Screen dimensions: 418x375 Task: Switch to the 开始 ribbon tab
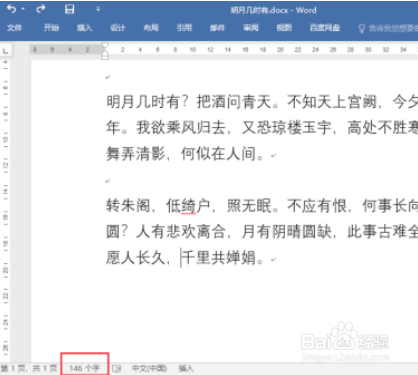[x=51, y=28]
